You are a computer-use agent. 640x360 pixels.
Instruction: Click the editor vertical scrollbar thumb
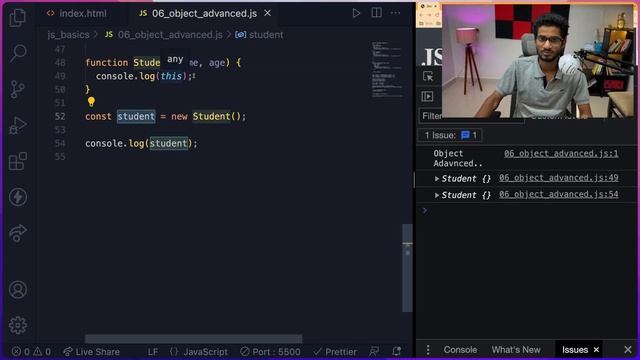(x=407, y=268)
